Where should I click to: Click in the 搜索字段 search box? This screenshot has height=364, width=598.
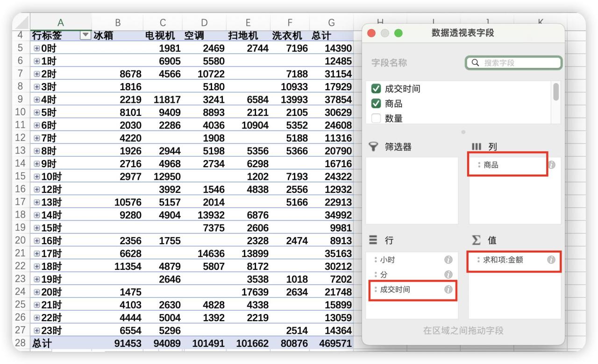[x=514, y=63]
